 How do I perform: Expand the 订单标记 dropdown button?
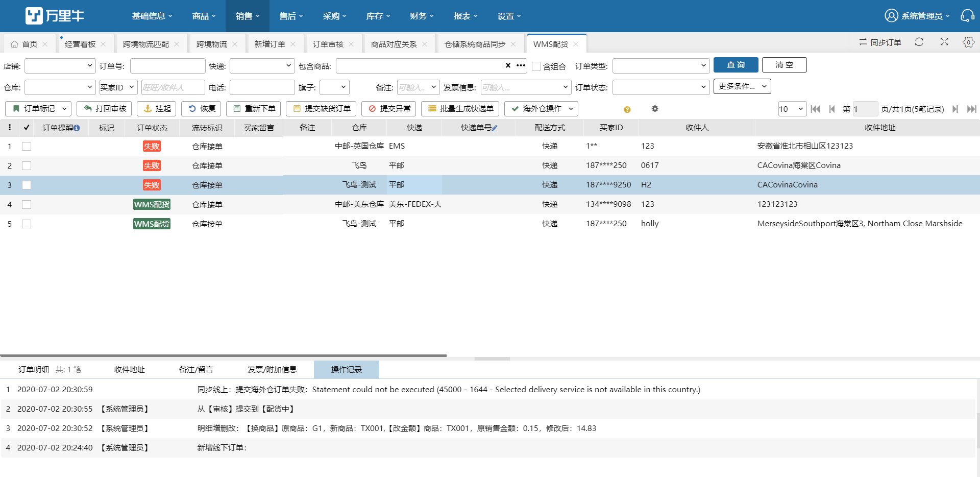point(38,109)
